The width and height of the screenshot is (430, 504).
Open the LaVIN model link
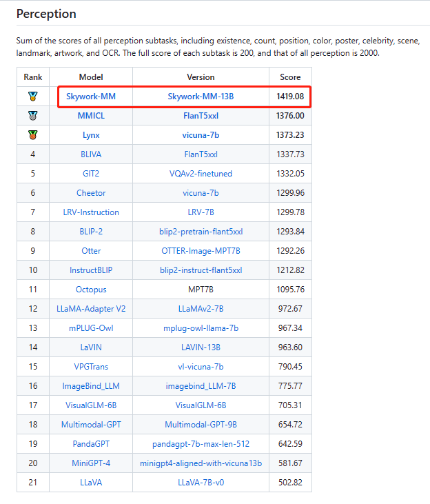pyautogui.click(x=91, y=347)
